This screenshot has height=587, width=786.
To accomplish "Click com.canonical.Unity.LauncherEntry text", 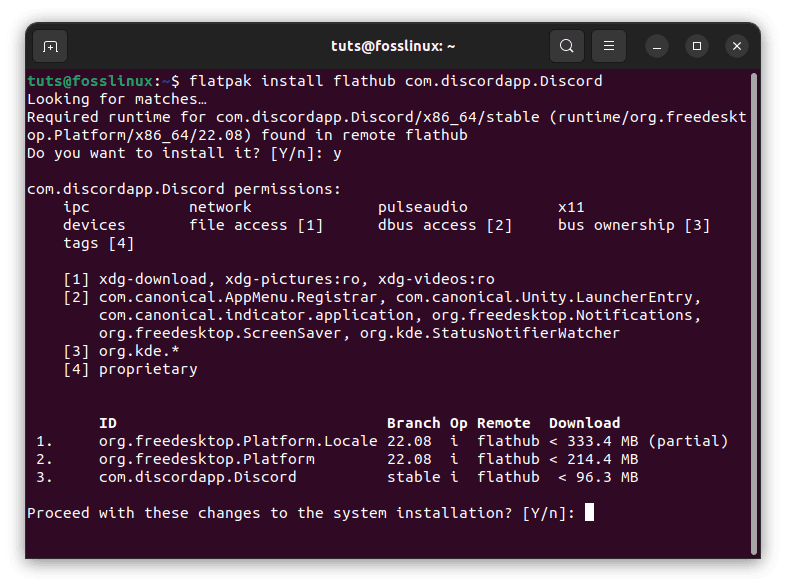I will tap(544, 297).
